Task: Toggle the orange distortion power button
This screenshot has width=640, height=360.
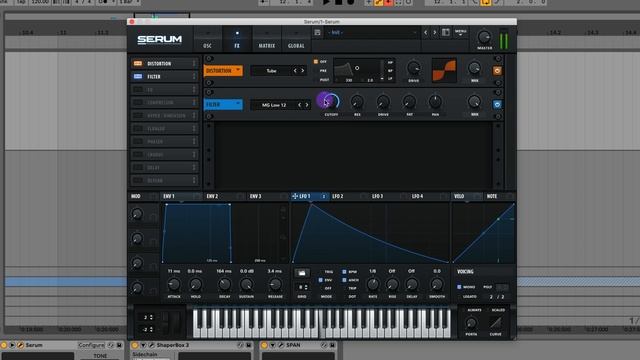Action: [x=497, y=71]
